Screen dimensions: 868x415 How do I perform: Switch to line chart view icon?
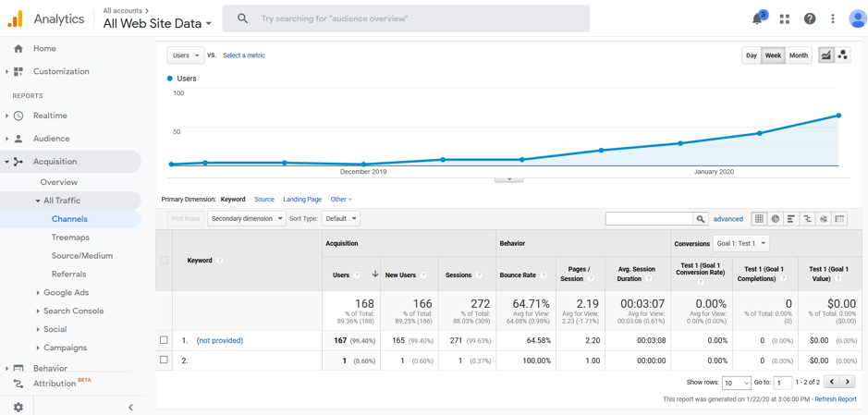point(826,55)
